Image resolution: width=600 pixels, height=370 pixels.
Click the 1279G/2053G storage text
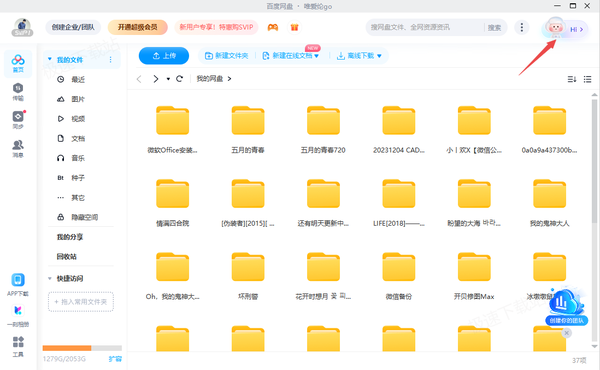pos(64,359)
